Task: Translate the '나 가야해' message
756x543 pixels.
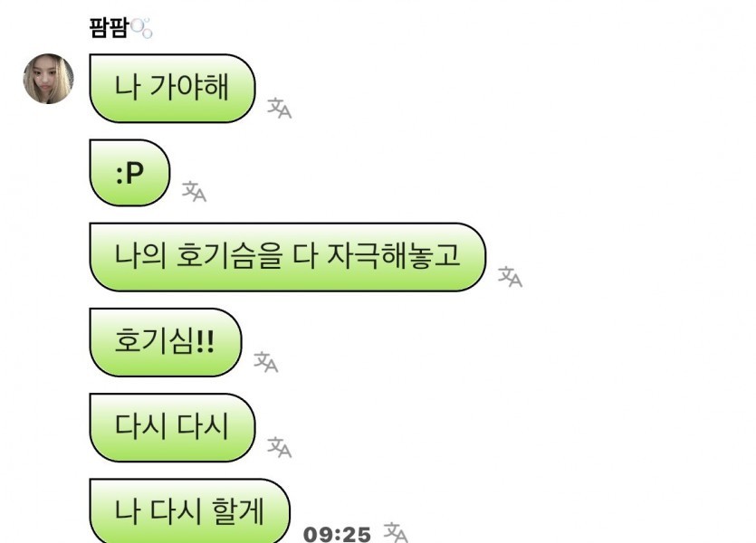Action: tap(280, 108)
